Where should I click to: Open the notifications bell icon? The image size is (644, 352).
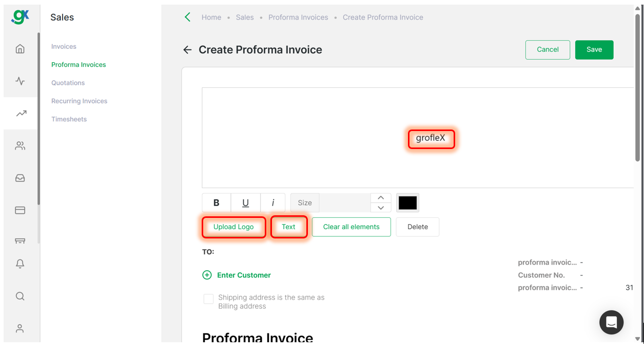coord(20,264)
